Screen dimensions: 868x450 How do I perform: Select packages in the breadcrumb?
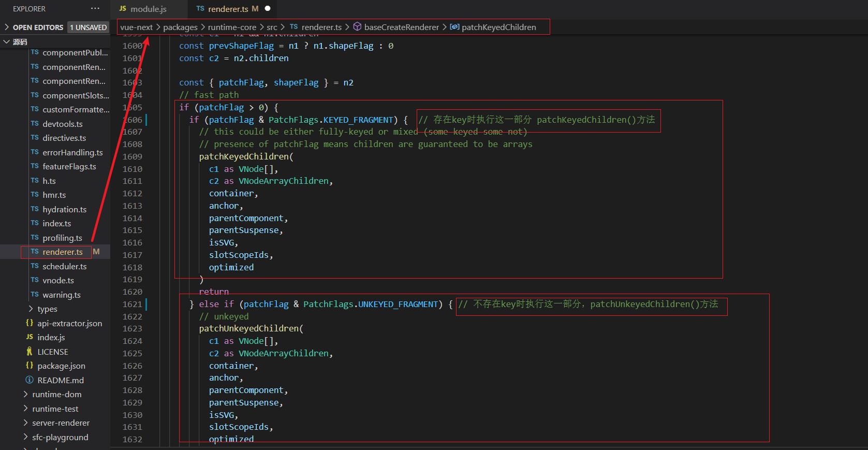180,27
